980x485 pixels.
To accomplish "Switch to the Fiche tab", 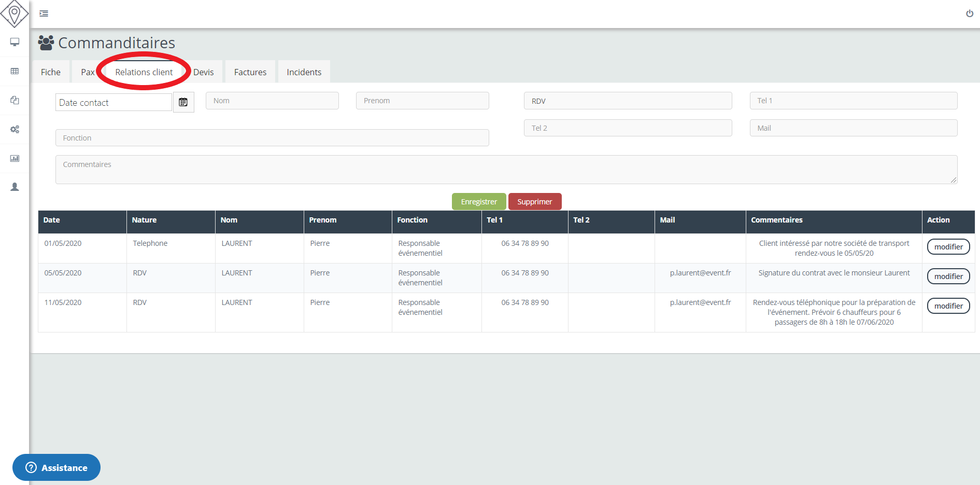I will (x=51, y=72).
